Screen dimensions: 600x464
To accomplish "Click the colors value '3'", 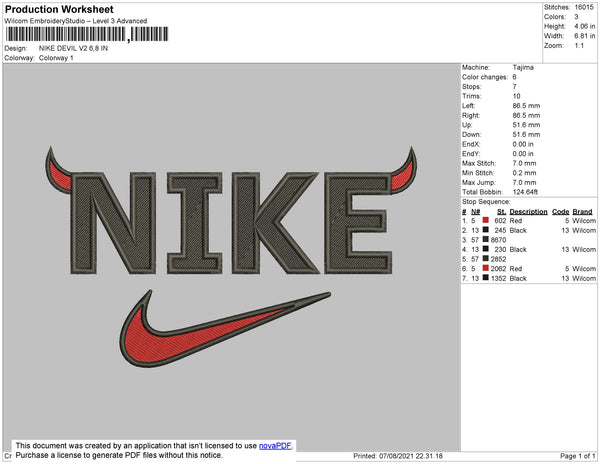I will click(x=576, y=17).
